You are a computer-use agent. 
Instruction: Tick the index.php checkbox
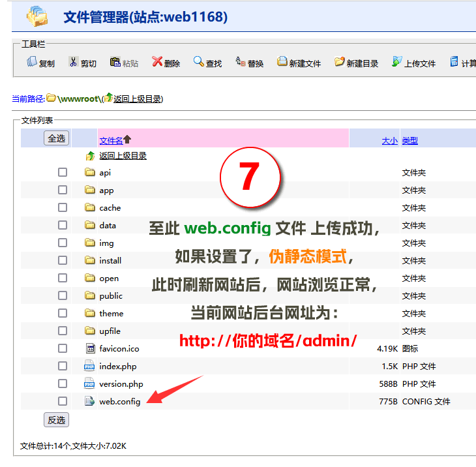pyautogui.click(x=63, y=366)
